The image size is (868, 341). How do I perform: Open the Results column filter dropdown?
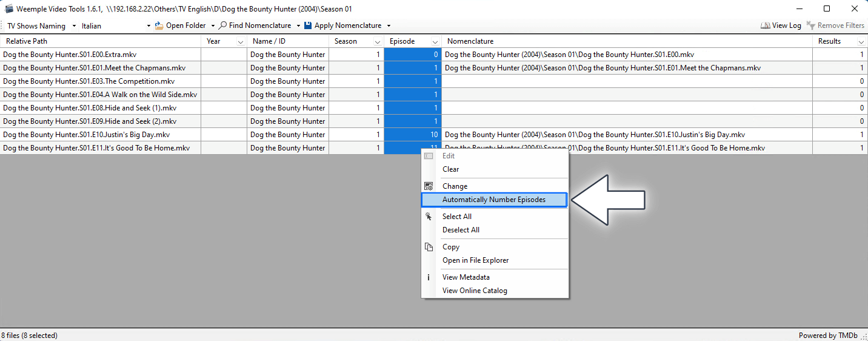[x=861, y=41]
